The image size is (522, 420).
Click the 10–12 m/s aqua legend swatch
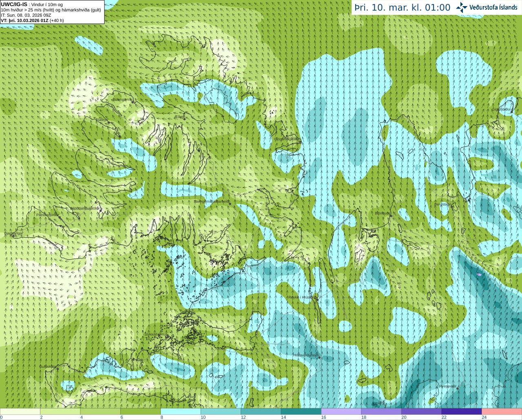click(221, 411)
